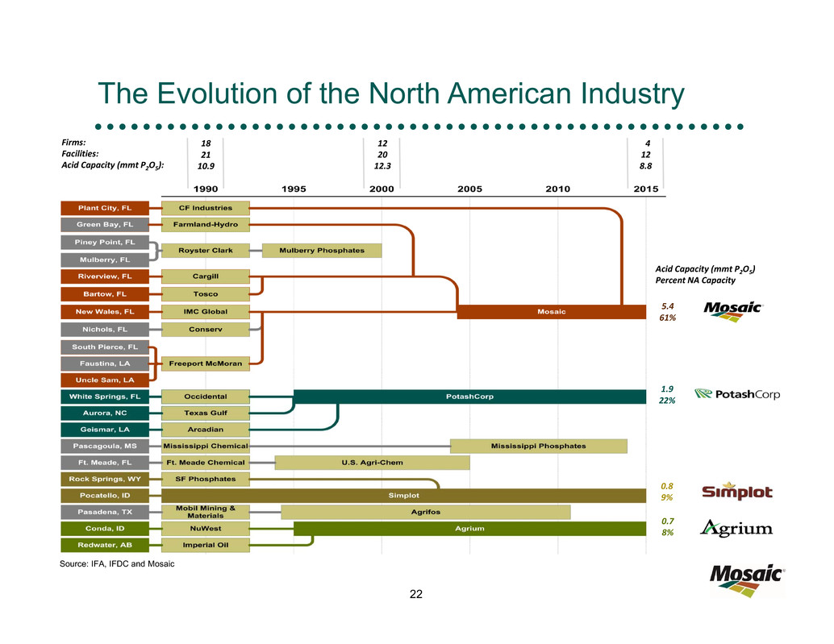Click the Occidental company box

point(206,397)
